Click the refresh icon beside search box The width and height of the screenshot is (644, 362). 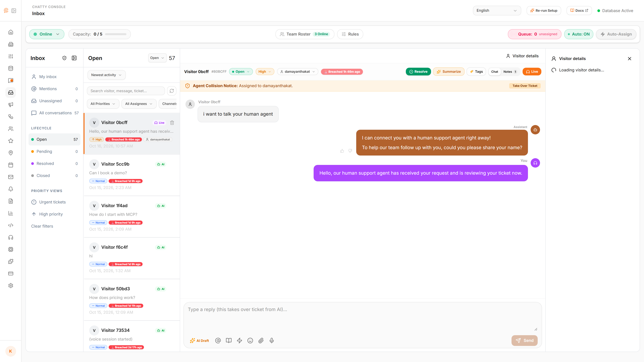(x=172, y=91)
